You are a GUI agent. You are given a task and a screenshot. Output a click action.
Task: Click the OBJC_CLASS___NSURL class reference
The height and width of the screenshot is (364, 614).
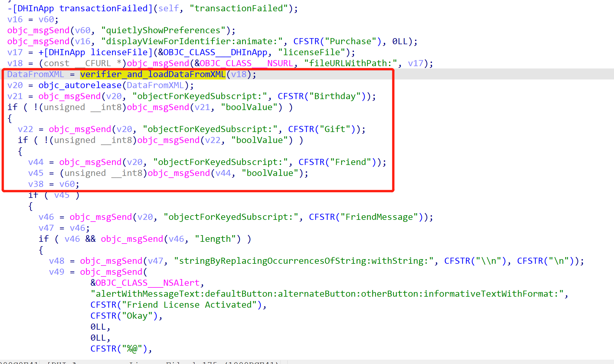pos(246,63)
